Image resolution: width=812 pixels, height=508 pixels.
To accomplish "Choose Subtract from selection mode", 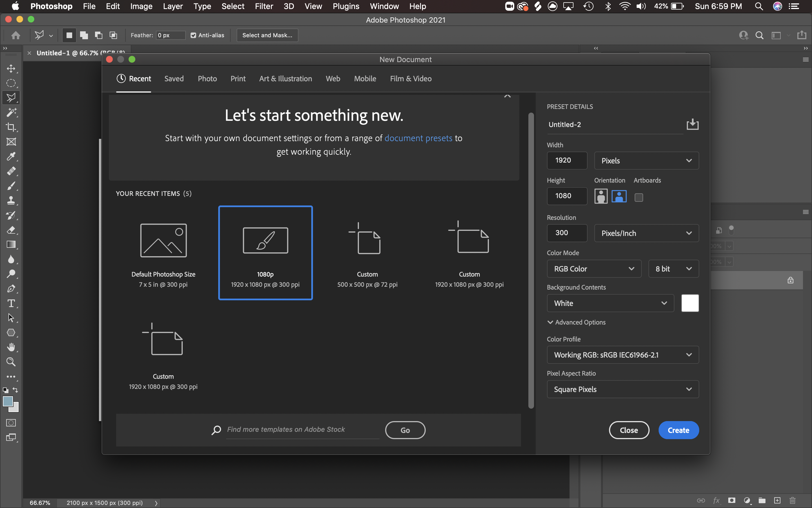I will [x=99, y=35].
